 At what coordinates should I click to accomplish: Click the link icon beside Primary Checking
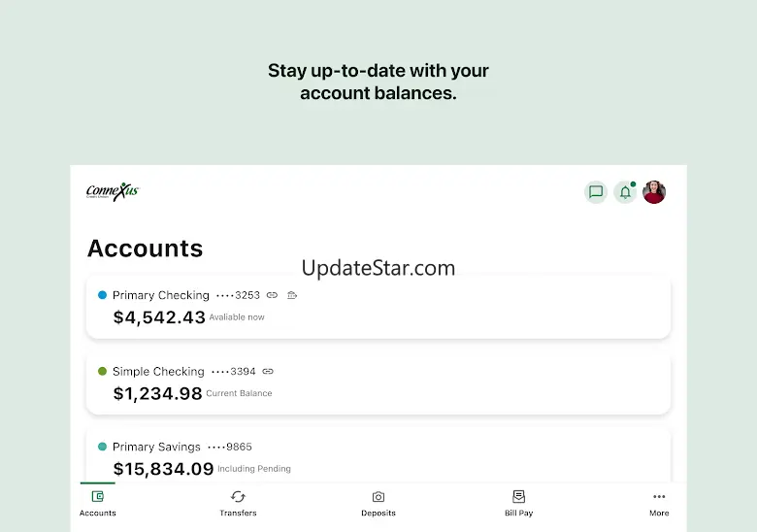point(273,295)
